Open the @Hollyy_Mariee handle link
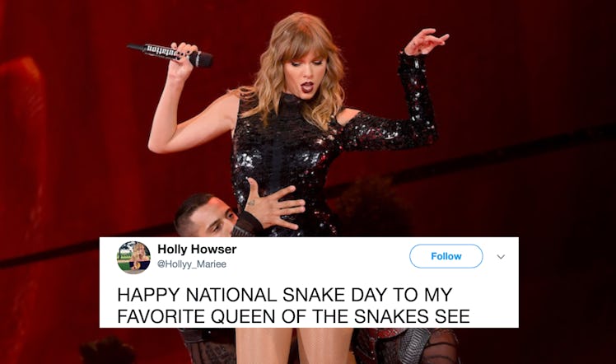The width and height of the screenshot is (616, 364). click(x=192, y=264)
